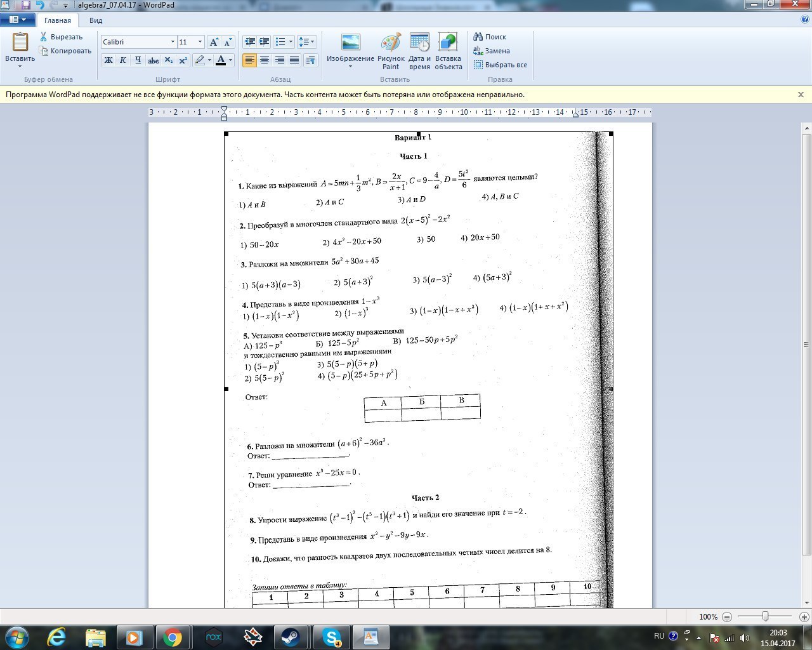Screen dimensions: 812x650
Task: Enable center text alignment
Action: click(x=265, y=60)
